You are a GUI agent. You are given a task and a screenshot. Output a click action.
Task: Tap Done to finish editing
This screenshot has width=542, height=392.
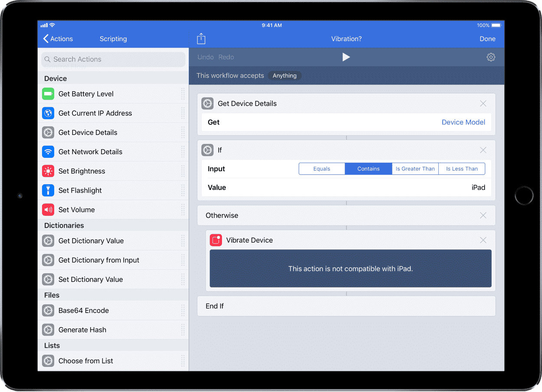point(487,39)
